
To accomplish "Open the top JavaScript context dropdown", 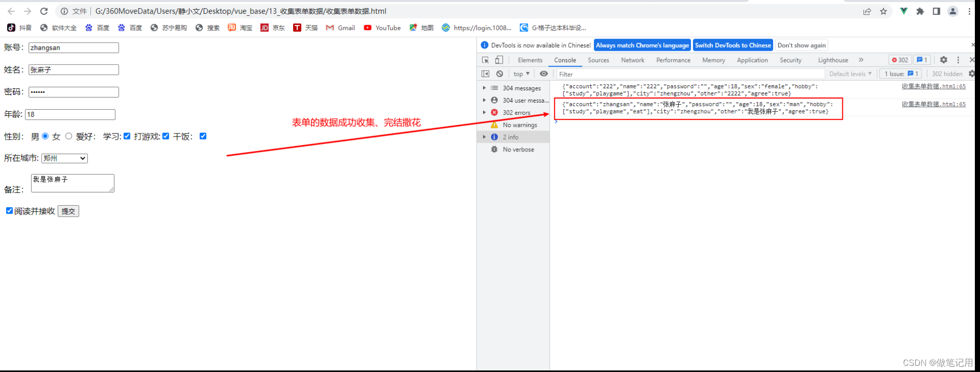I will click(x=522, y=74).
